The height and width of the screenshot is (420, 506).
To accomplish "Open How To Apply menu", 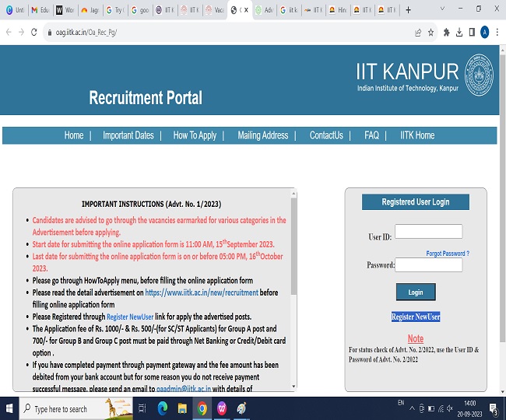I will point(195,135).
